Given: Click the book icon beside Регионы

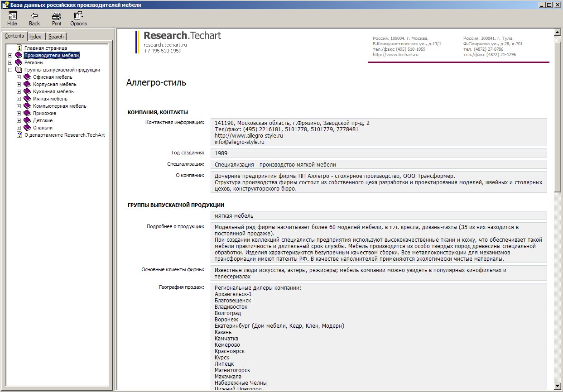Looking at the screenshot, I should [x=19, y=62].
